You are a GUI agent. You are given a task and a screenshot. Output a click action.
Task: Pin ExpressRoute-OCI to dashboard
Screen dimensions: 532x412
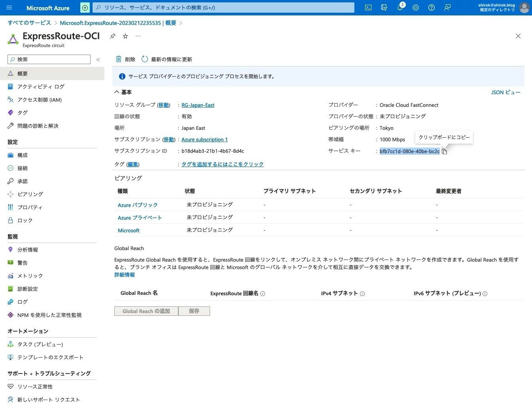112,36
